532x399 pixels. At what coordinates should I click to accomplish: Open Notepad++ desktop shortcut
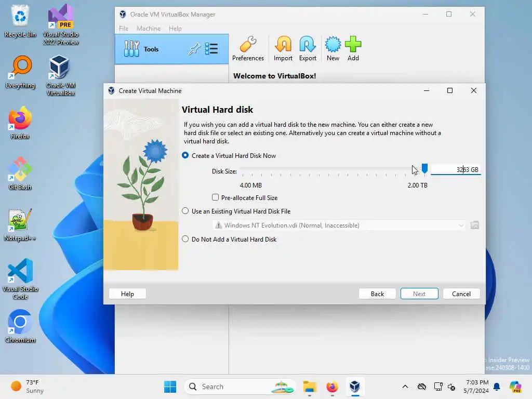coord(20,224)
